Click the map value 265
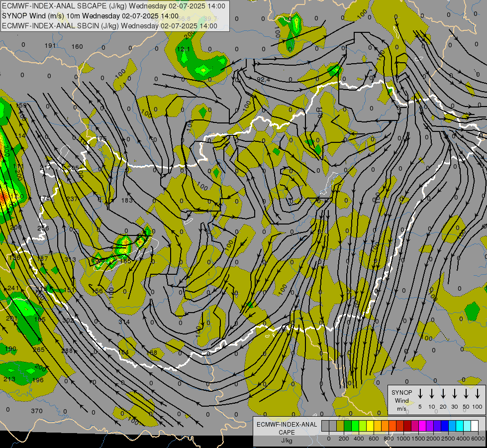The width and height of the screenshot is (487, 448). (x=39, y=349)
